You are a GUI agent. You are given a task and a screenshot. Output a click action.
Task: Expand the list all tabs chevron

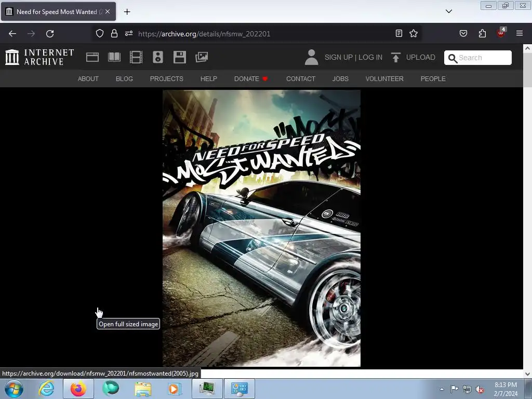[x=448, y=11]
